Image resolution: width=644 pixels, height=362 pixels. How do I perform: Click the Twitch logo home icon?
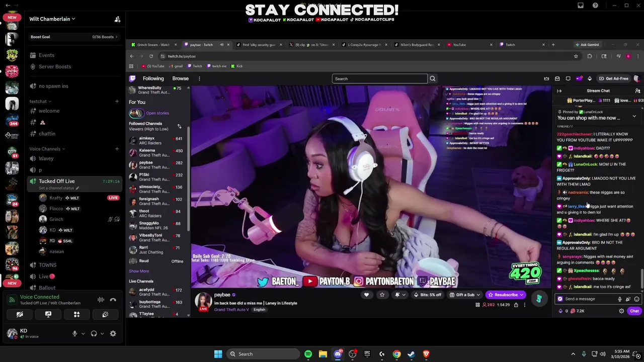pos(132,78)
